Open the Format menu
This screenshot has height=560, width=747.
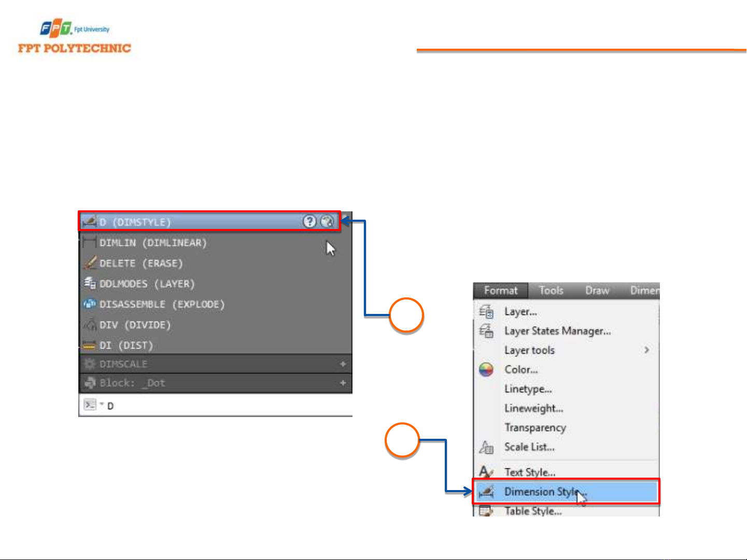point(500,291)
